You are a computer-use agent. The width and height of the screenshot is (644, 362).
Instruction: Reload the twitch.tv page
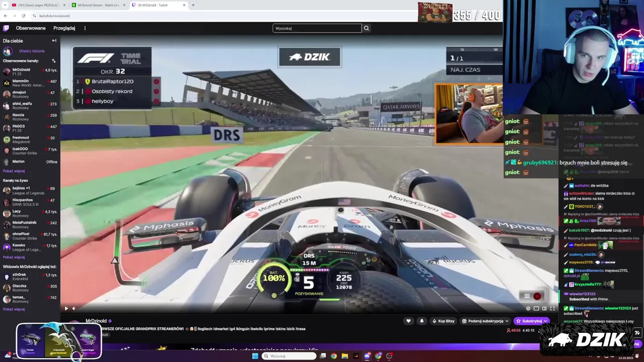point(23,16)
